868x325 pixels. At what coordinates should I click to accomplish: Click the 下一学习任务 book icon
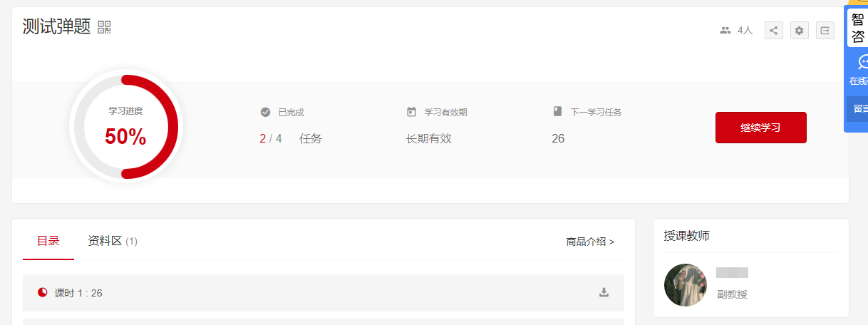click(x=557, y=111)
